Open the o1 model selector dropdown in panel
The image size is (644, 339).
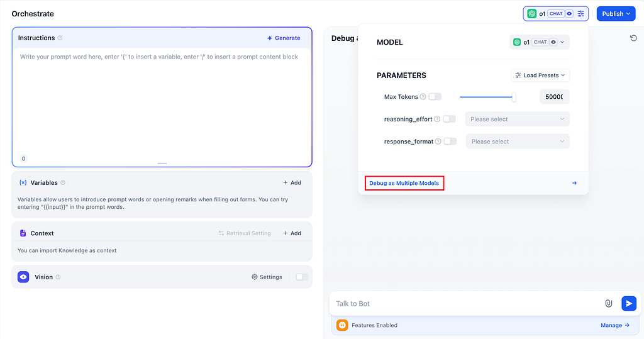[x=539, y=42]
